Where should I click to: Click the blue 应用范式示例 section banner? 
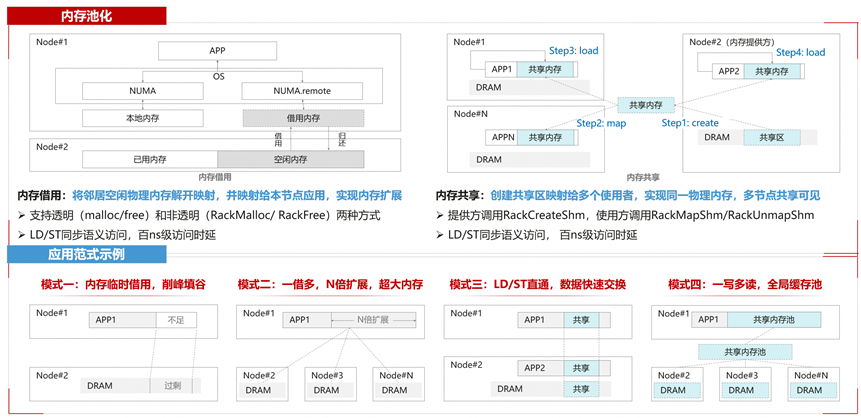click(86, 254)
